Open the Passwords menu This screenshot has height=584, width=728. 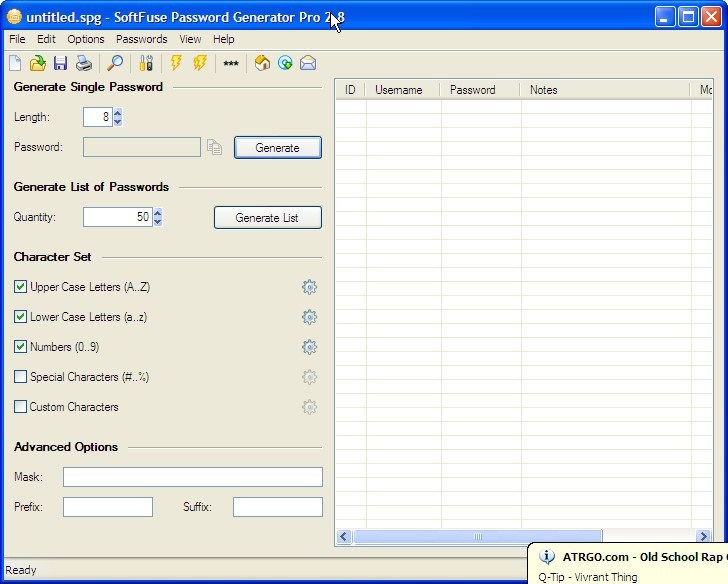pyautogui.click(x=142, y=39)
